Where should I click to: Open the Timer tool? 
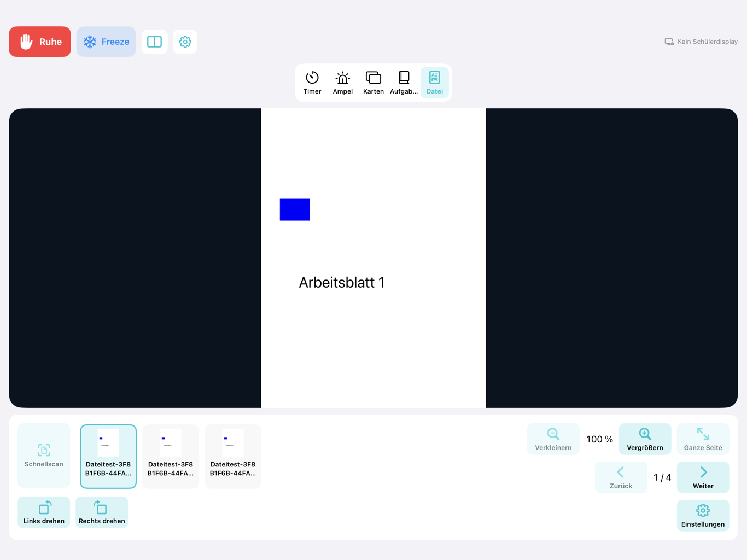(x=312, y=83)
